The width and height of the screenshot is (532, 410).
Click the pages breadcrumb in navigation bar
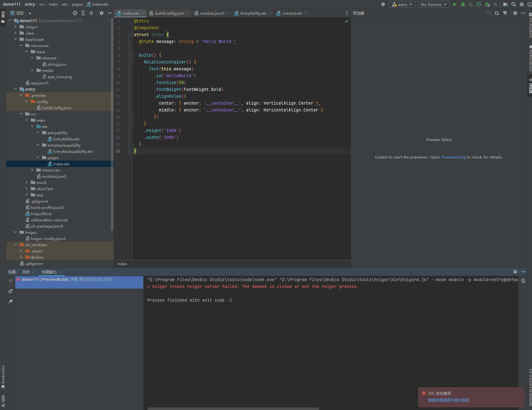point(77,4)
